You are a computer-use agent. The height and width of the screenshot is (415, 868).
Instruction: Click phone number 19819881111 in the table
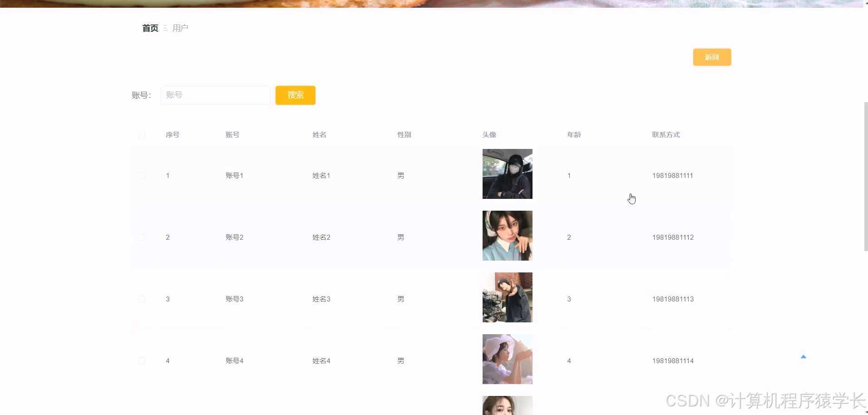pyautogui.click(x=672, y=175)
